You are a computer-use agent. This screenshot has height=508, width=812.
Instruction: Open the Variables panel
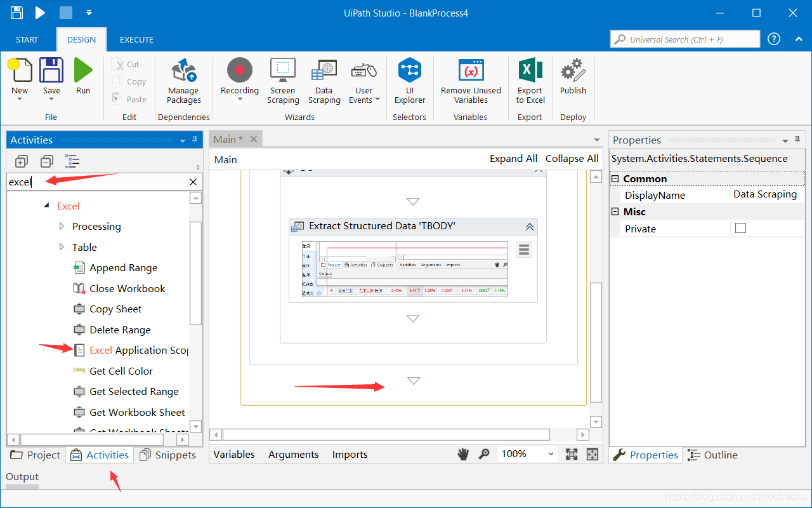[x=233, y=454]
